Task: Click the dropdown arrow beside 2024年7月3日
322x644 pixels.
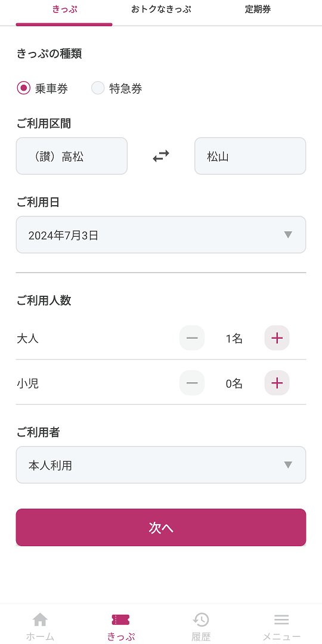Action: 288,234
